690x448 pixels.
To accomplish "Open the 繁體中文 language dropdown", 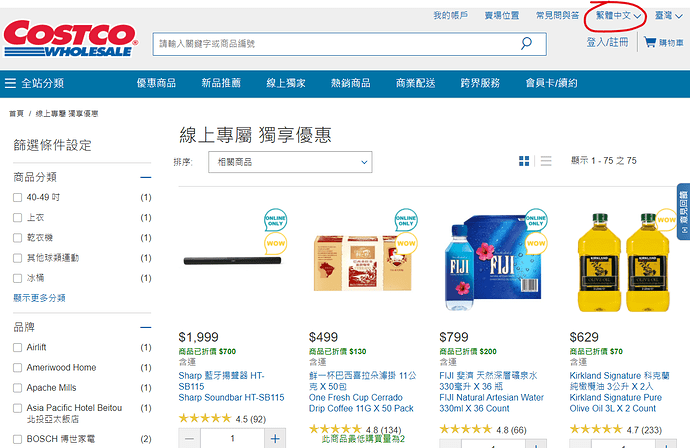I will click(618, 15).
